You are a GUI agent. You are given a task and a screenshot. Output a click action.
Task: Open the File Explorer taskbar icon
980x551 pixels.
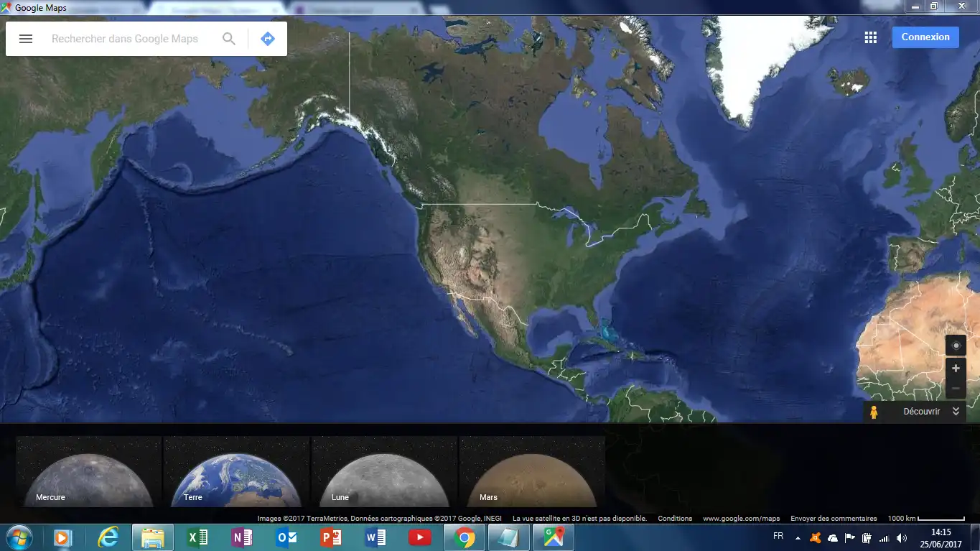coord(152,537)
